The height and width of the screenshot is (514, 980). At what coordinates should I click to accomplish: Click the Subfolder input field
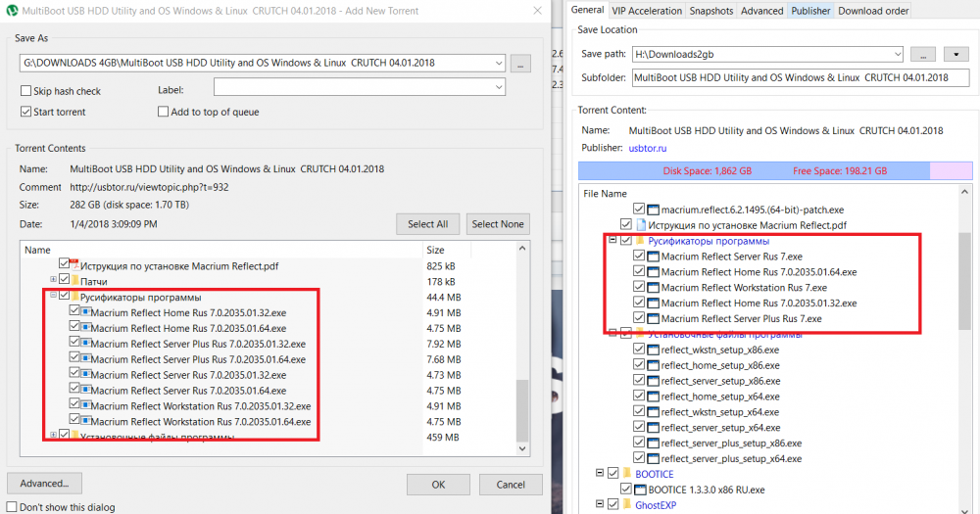pos(801,77)
